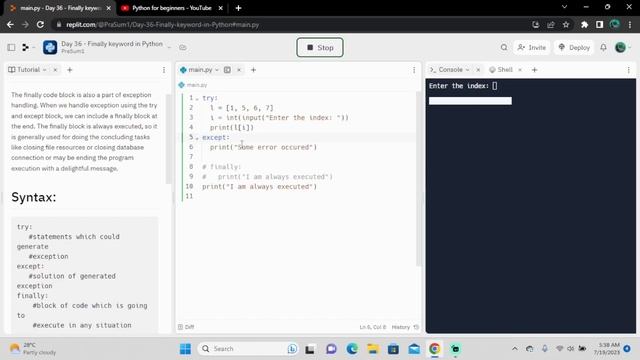Bookmark this page star icon
The image size is (640, 360).
click(566, 24)
